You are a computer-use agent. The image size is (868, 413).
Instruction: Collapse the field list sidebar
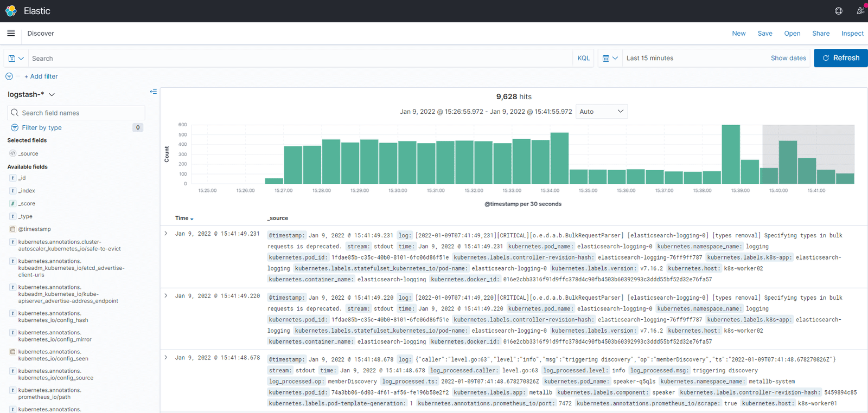click(154, 92)
